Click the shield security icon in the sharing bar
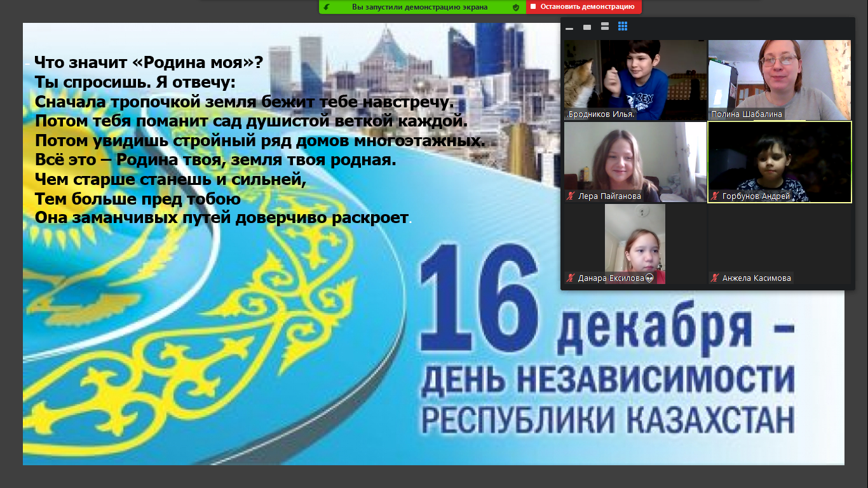 click(x=516, y=7)
